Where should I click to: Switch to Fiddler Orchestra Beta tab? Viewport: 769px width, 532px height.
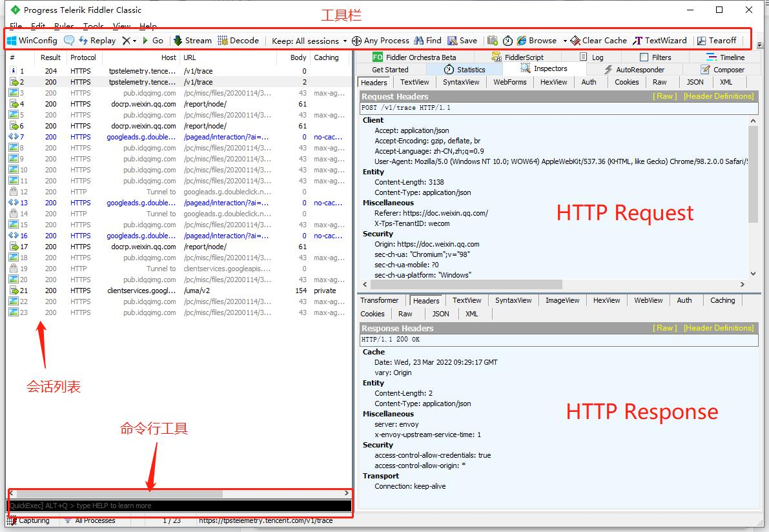click(415, 57)
